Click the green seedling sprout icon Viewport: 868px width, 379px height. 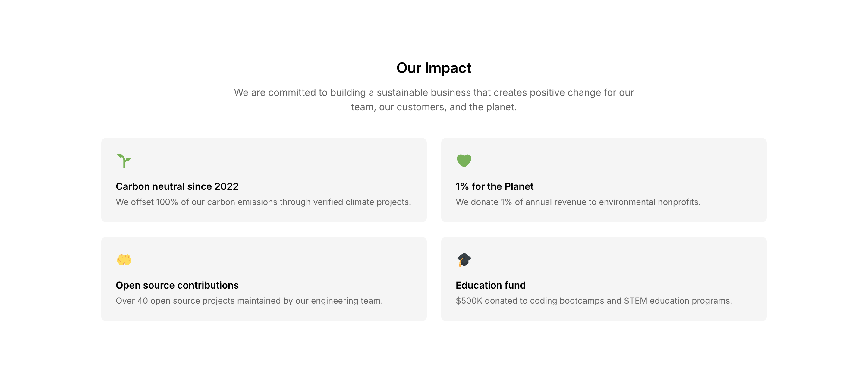click(x=124, y=161)
